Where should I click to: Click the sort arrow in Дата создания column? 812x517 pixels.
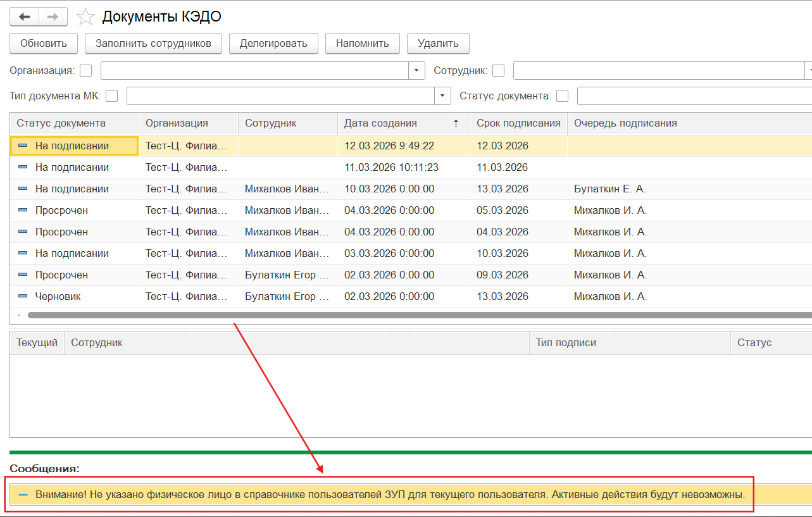[456, 123]
